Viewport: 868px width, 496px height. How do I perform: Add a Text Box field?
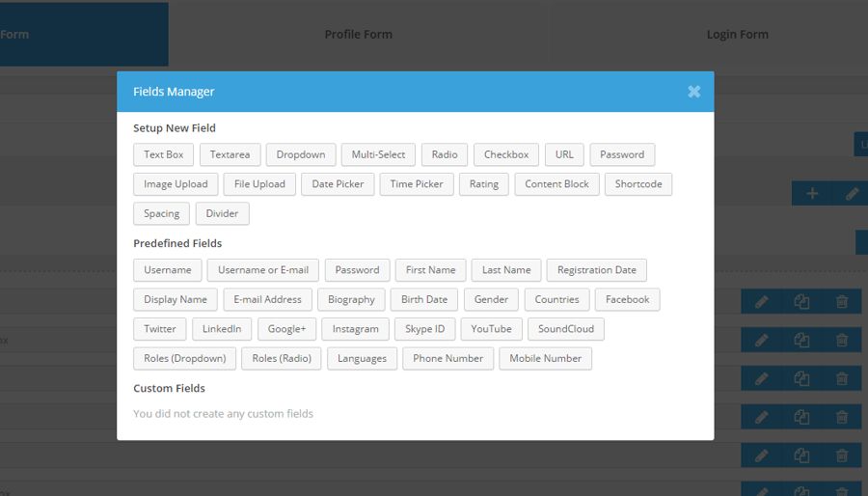tap(163, 155)
